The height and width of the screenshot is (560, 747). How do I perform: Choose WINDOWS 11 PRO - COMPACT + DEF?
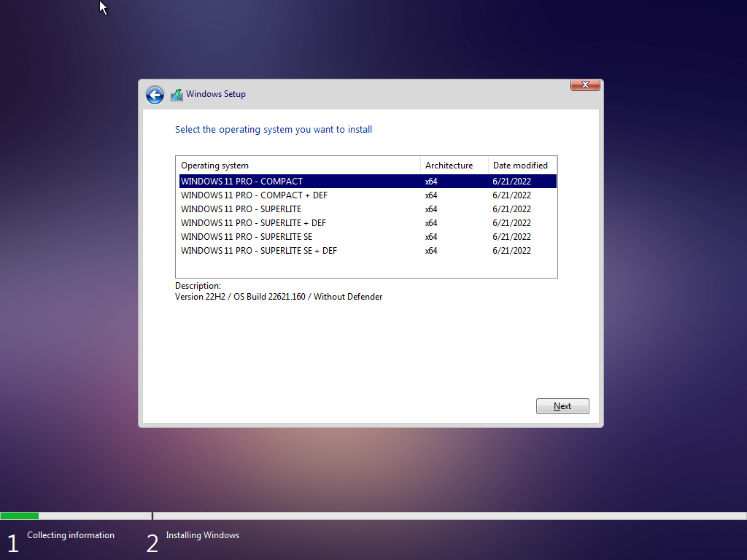[x=254, y=195]
